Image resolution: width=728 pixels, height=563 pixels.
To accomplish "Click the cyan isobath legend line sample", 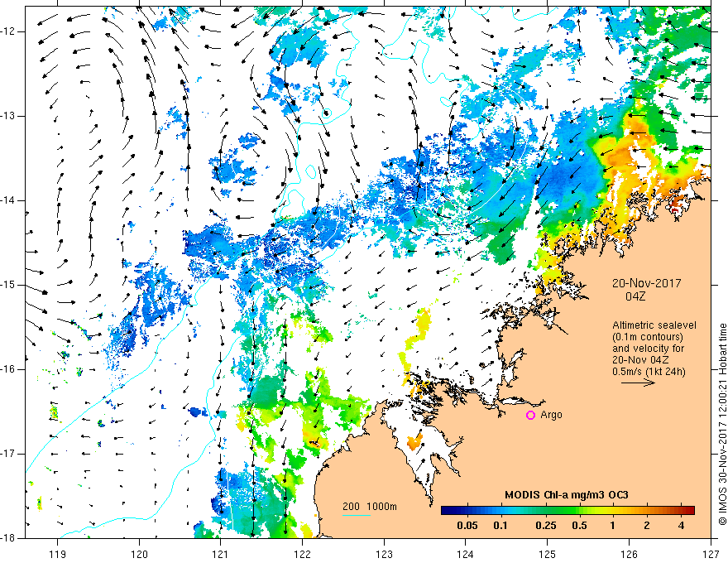I will point(356,515).
